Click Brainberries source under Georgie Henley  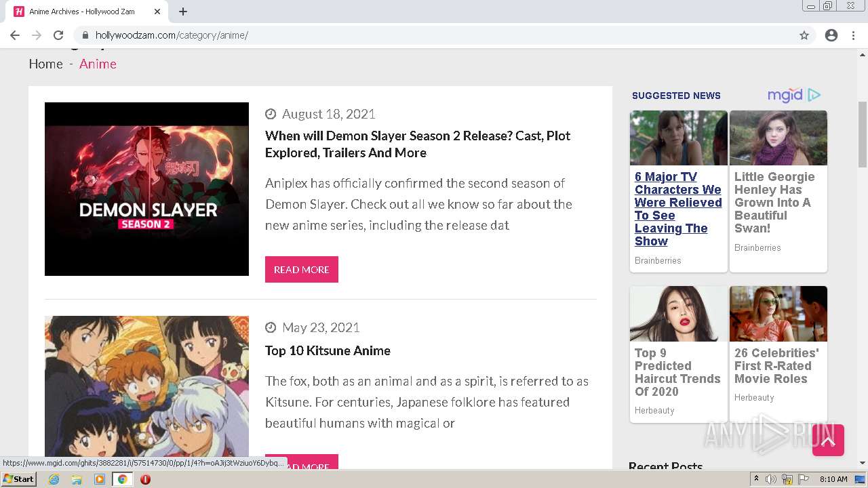pos(757,247)
